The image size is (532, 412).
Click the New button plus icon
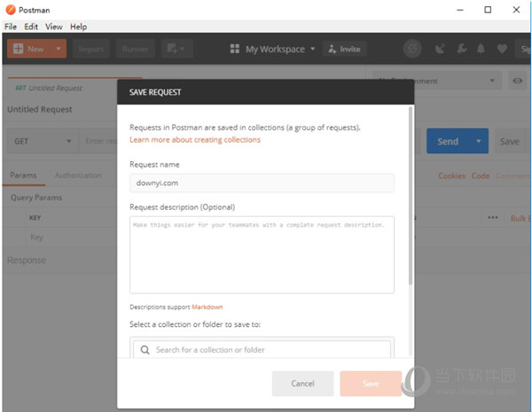tap(18, 49)
